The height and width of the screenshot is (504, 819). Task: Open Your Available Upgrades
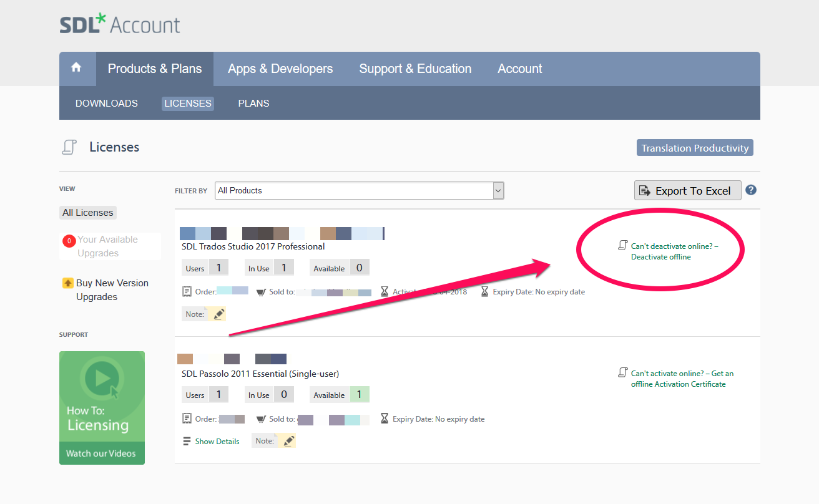pos(108,246)
